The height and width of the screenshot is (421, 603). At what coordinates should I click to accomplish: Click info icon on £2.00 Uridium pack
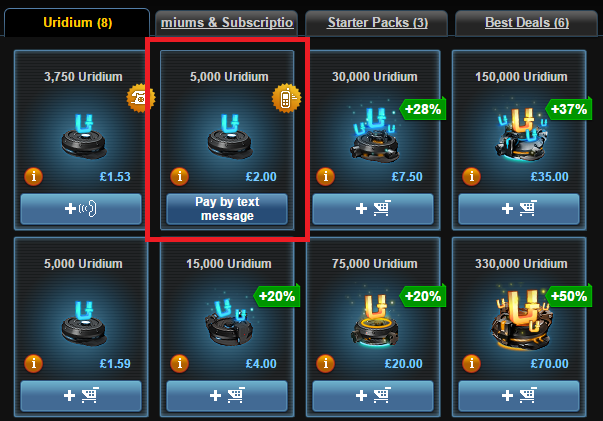[180, 176]
